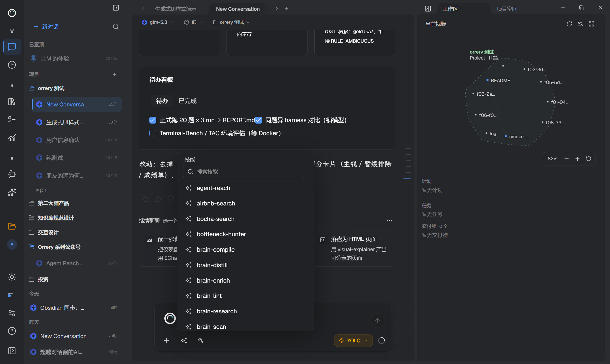Add a new project with the plus button

click(x=114, y=74)
